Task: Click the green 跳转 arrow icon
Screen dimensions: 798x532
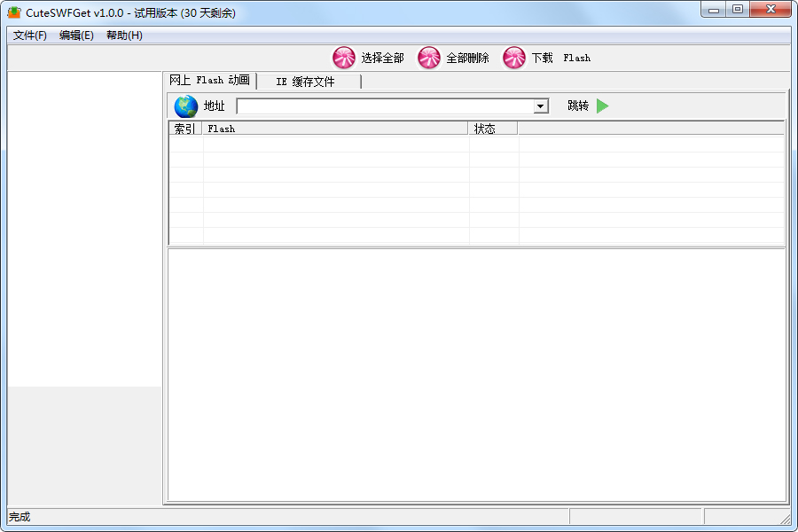Action: pos(604,106)
